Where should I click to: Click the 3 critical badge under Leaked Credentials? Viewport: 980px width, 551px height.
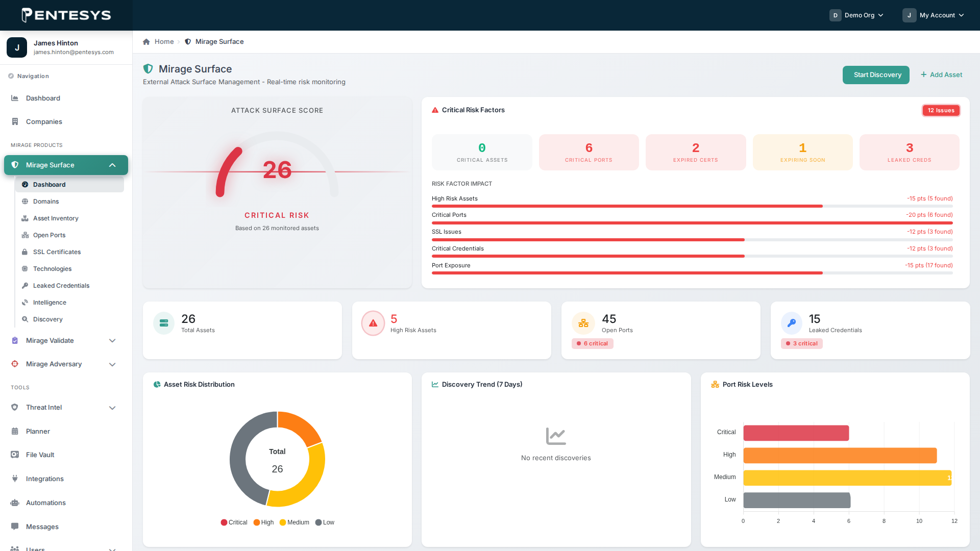802,343
